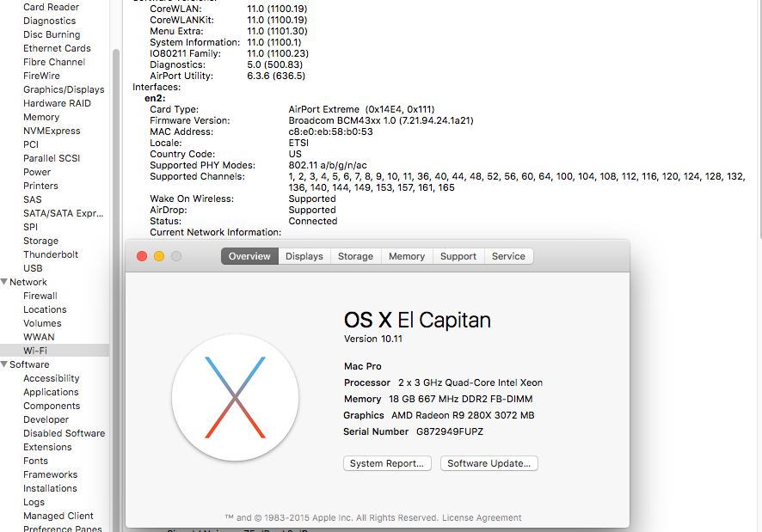Collapse the Software section in sidebar

(4, 364)
